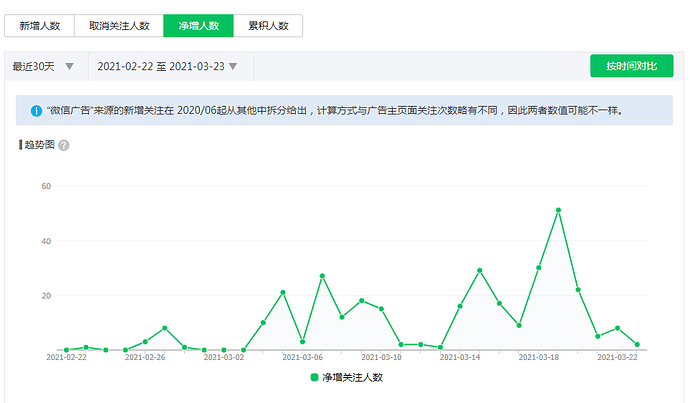Click the blue info icon in the notice
The image size is (690, 403).
[36, 111]
